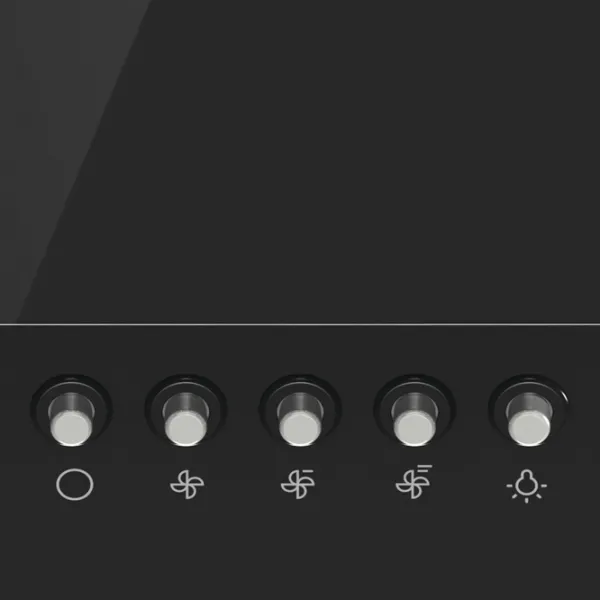Click the thin horizontal divider line
The image size is (600, 600).
click(x=300, y=324)
